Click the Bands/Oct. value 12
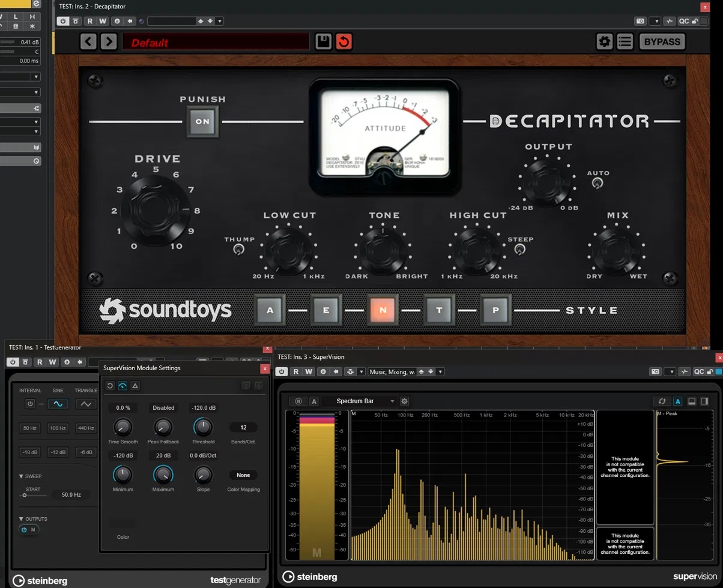Viewport: 723px width, 588px height. (243, 427)
